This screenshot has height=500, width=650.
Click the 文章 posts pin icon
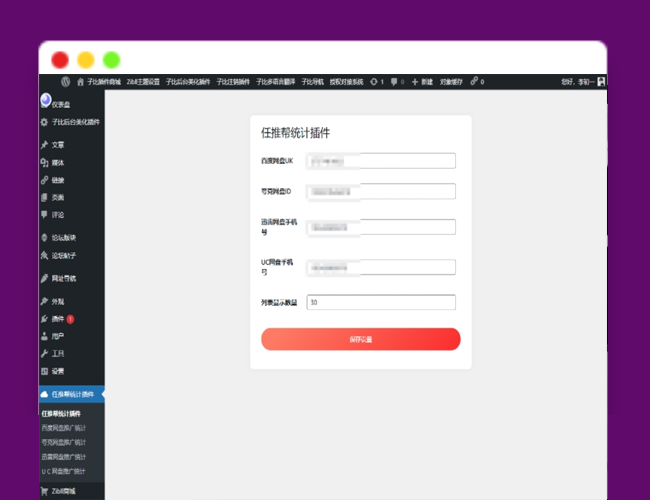(x=44, y=145)
